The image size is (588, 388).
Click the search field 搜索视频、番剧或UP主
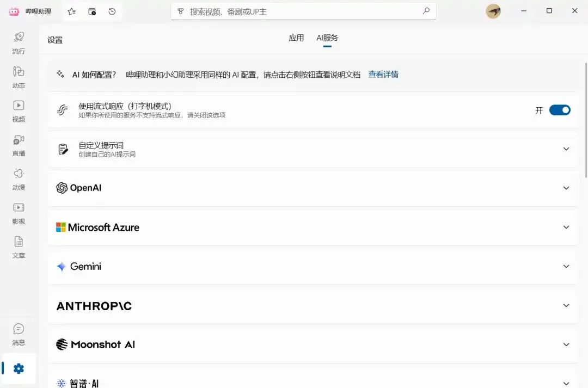[303, 11]
